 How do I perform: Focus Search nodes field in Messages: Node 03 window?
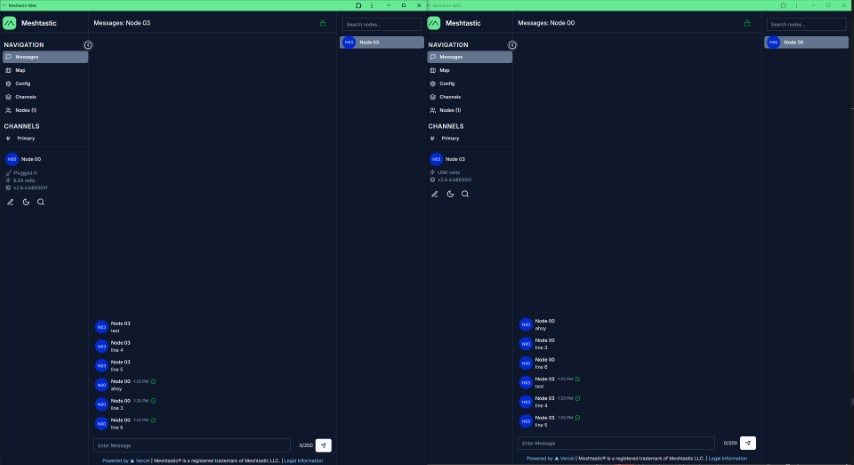click(381, 25)
